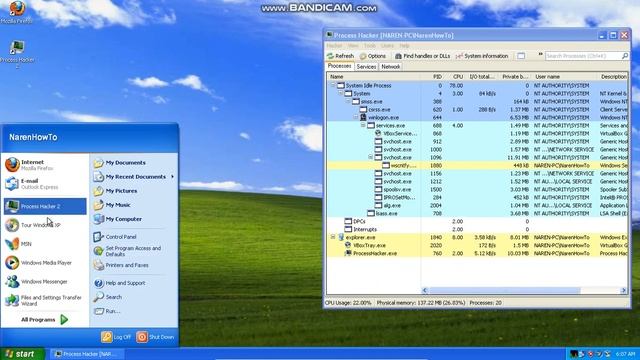Click the Refresh toolbar button

[340, 56]
